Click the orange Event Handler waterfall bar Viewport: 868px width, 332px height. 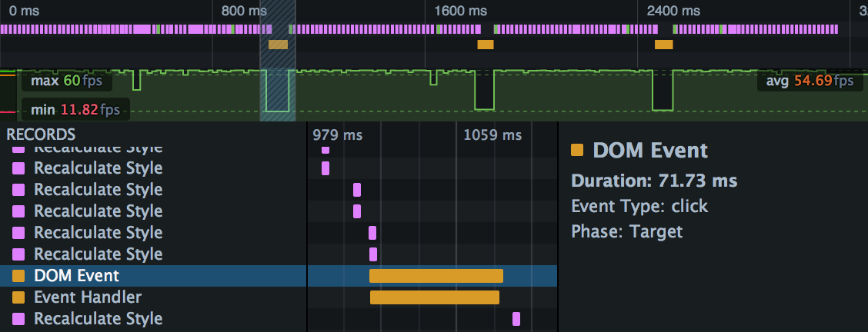[x=434, y=297]
